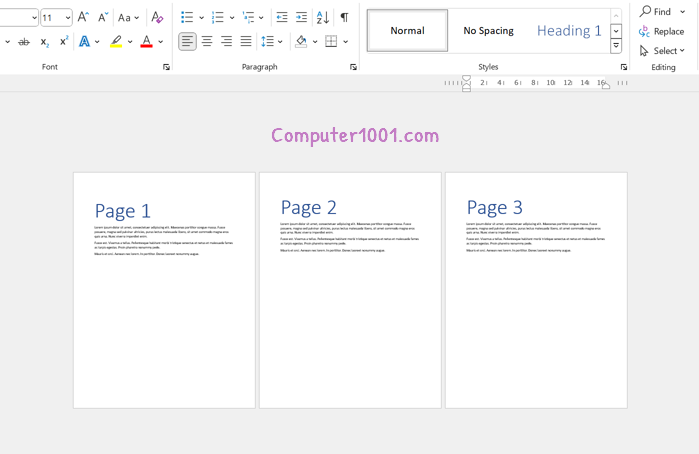Viewport: 699px width, 454px height.
Task: Apply strikethrough formatting
Action: [24, 42]
